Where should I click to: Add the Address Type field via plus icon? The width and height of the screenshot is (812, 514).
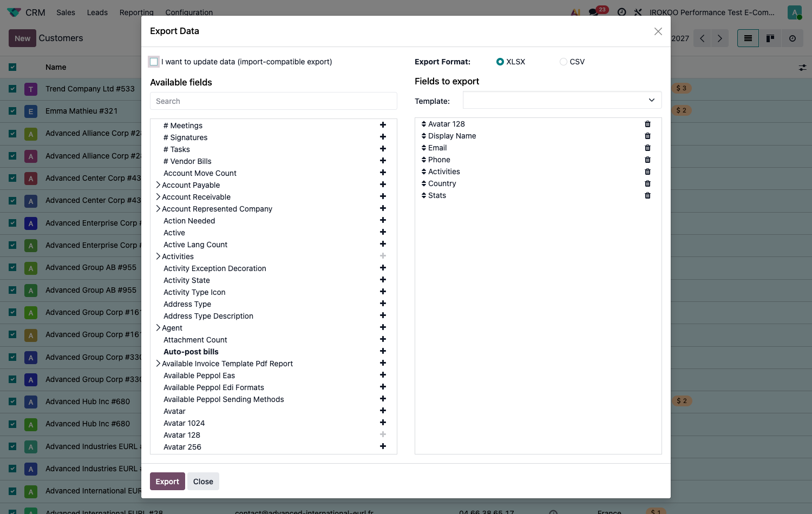pyautogui.click(x=383, y=304)
